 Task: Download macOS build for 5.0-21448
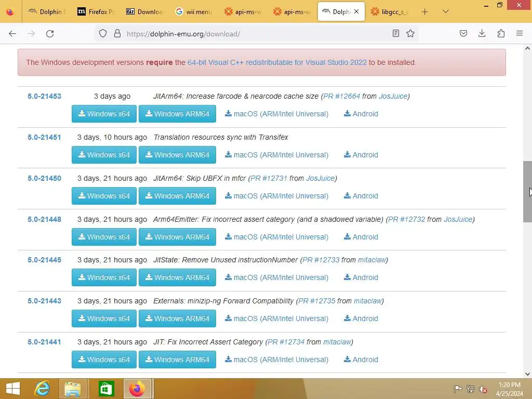coord(276,237)
